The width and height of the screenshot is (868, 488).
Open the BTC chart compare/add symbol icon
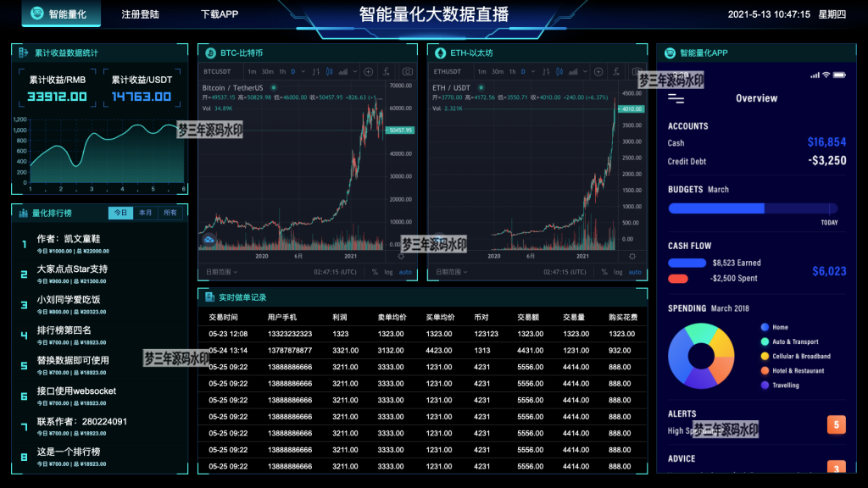click(x=368, y=71)
